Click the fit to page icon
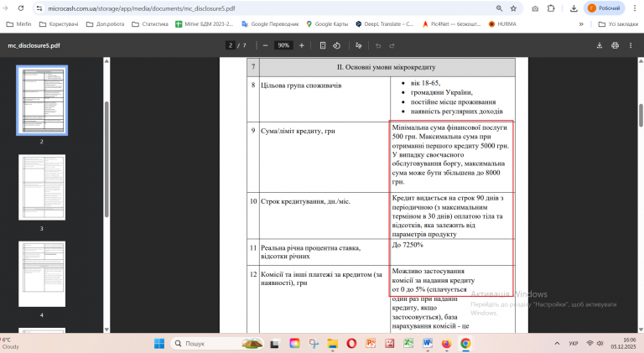644x353 pixels. tap(323, 45)
